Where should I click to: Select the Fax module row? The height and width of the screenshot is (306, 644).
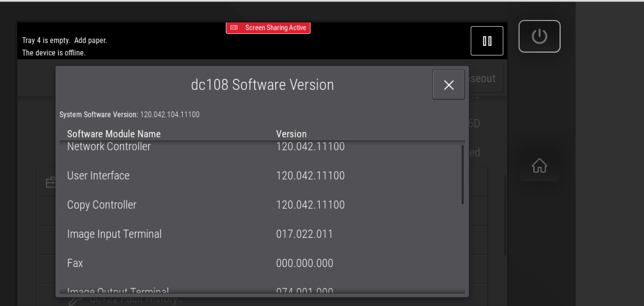click(75, 263)
